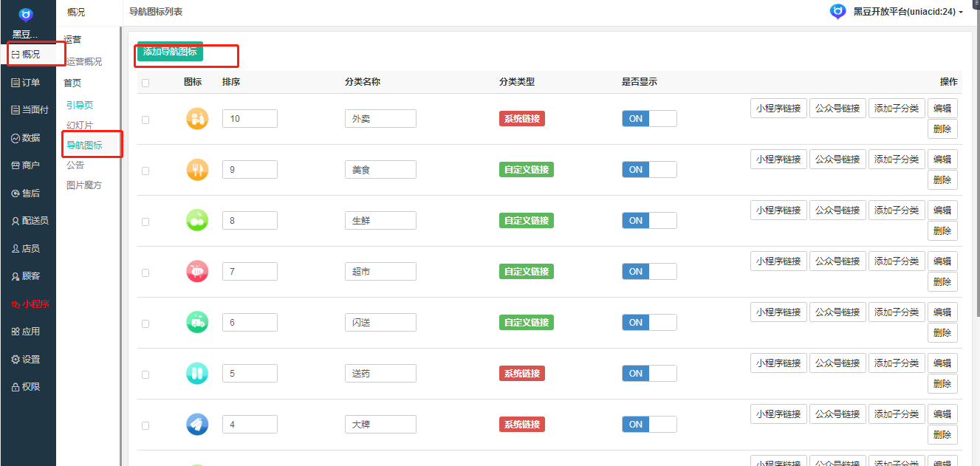The width and height of the screenshot is (980, 466).
Task: Click the 是否显示 column header
Action: 640,82
